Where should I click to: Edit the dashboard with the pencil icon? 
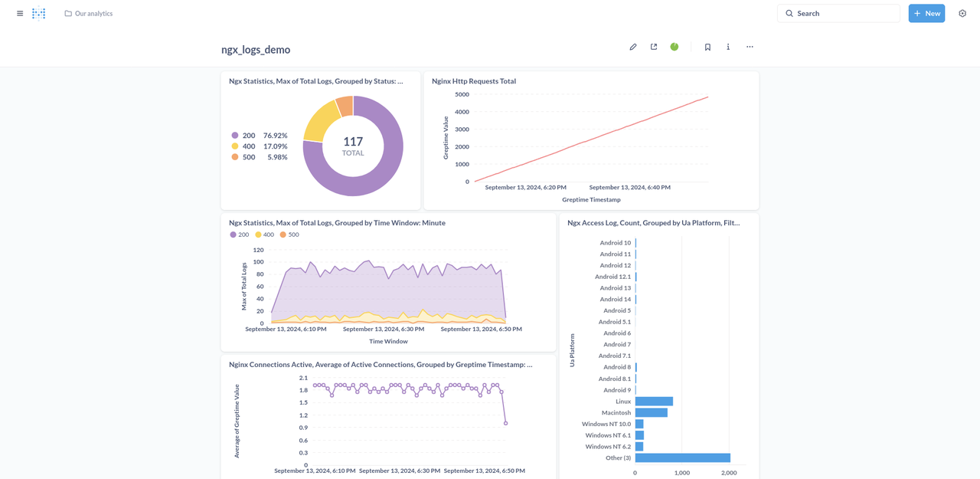click(x=633, y=47)
